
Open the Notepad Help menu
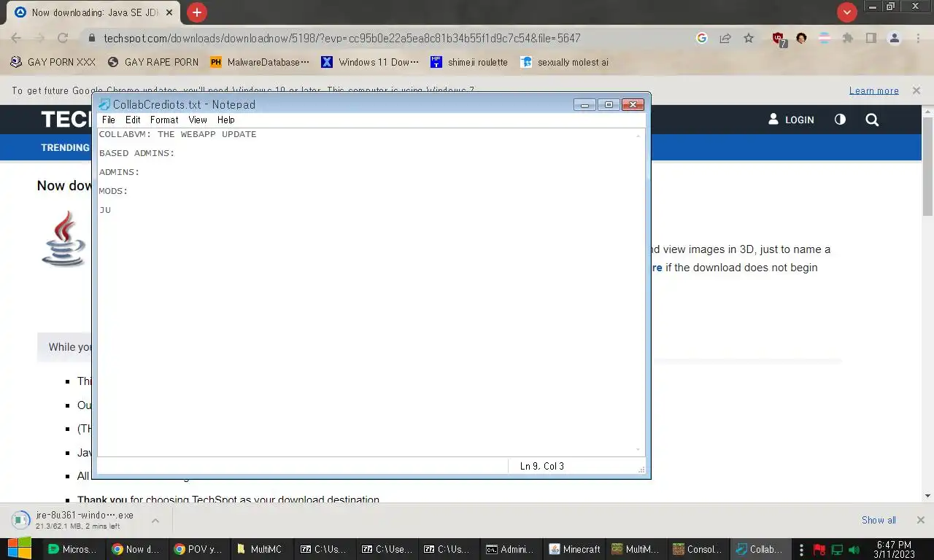point(226,120)
